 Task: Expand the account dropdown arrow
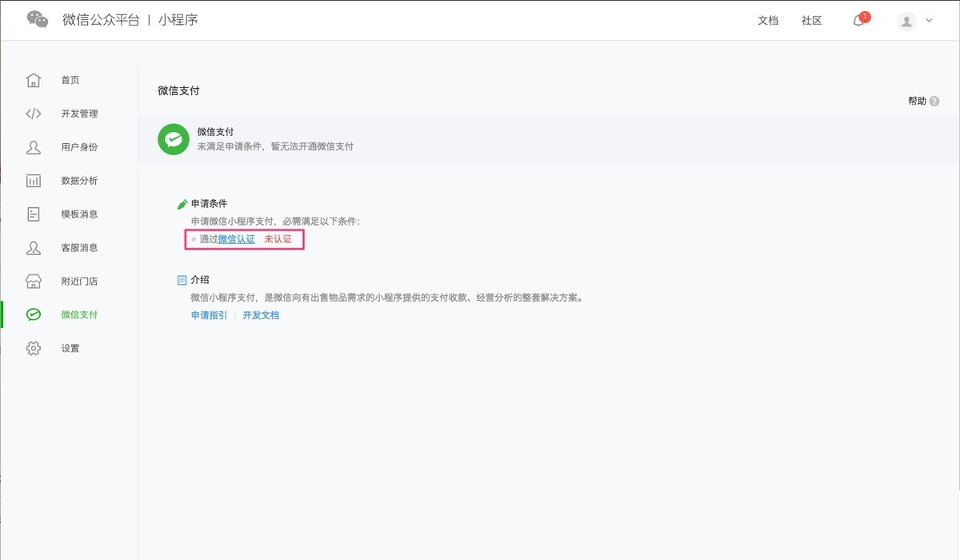[x=929, y=21]
